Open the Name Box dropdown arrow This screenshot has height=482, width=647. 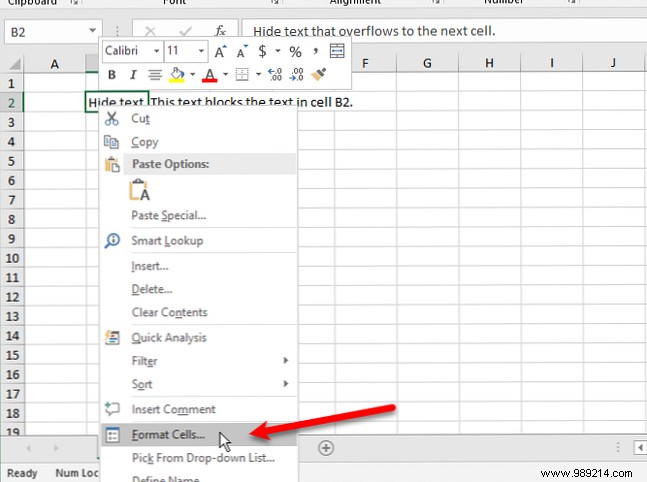click(x=92, y=31)
